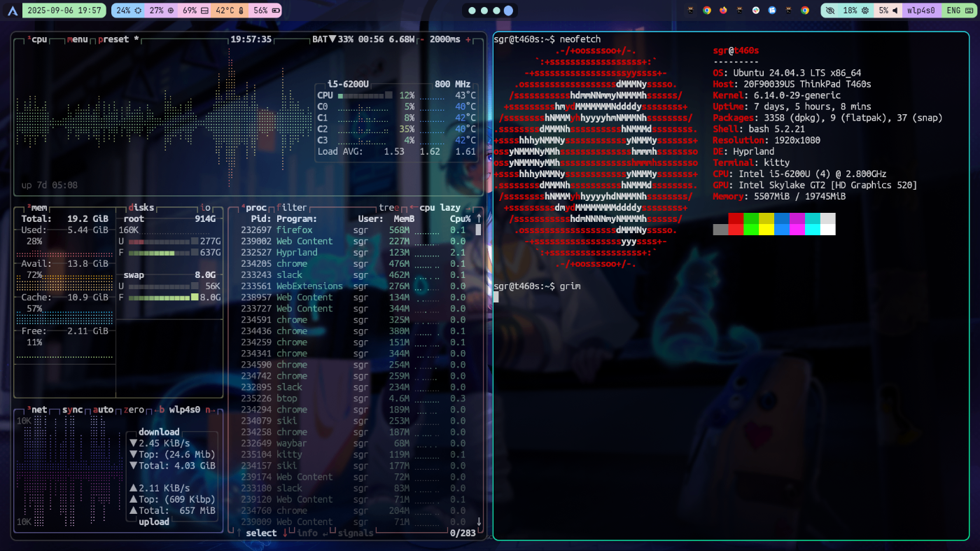The image size is (980, 551).
Task: Click the 0/283 process counter
Action: pos(463,533)
